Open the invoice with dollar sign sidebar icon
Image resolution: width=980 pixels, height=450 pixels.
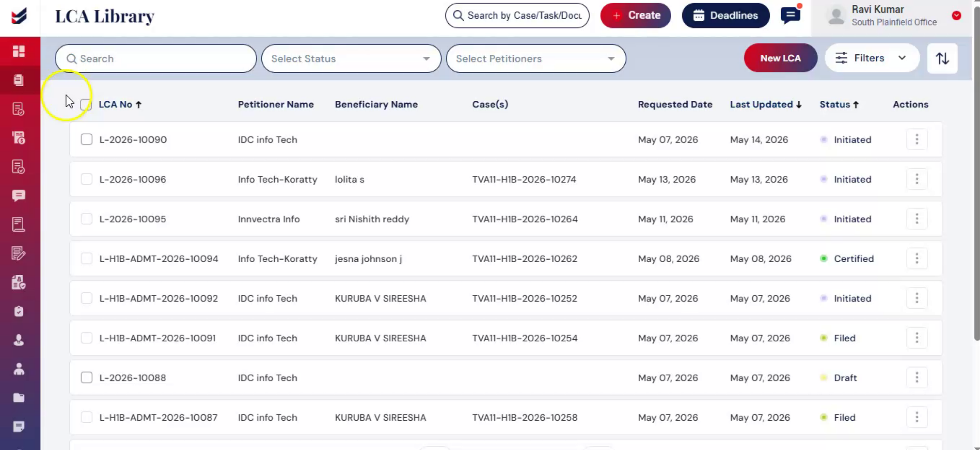(x=19, y=138)
